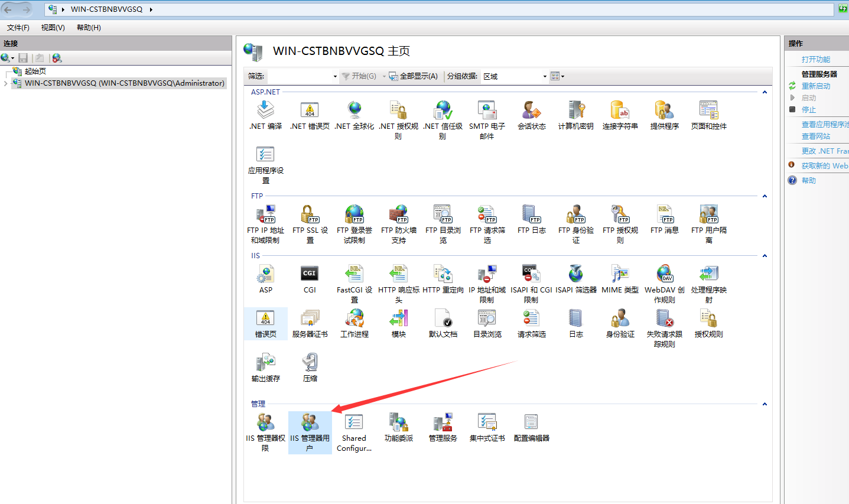Open the view mode dropdown button
The image size is (849, 504).
pyautogui.click(x=558, y=76)
